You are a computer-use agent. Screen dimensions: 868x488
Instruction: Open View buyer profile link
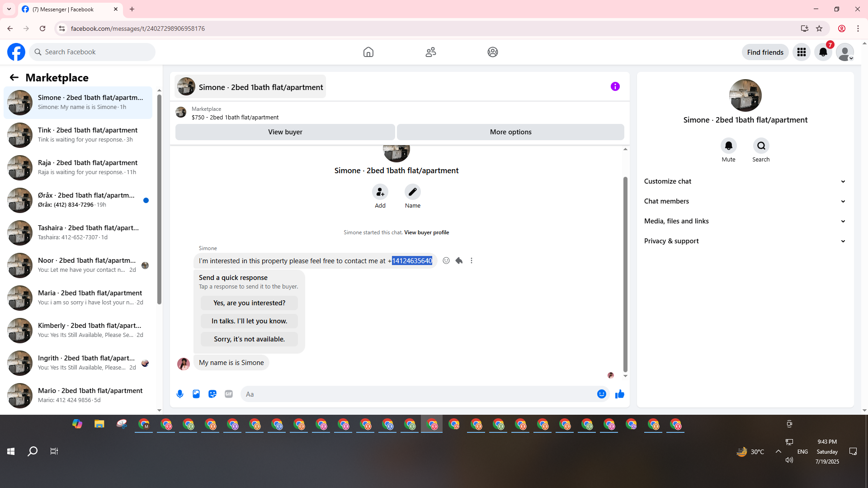point(426,232)
